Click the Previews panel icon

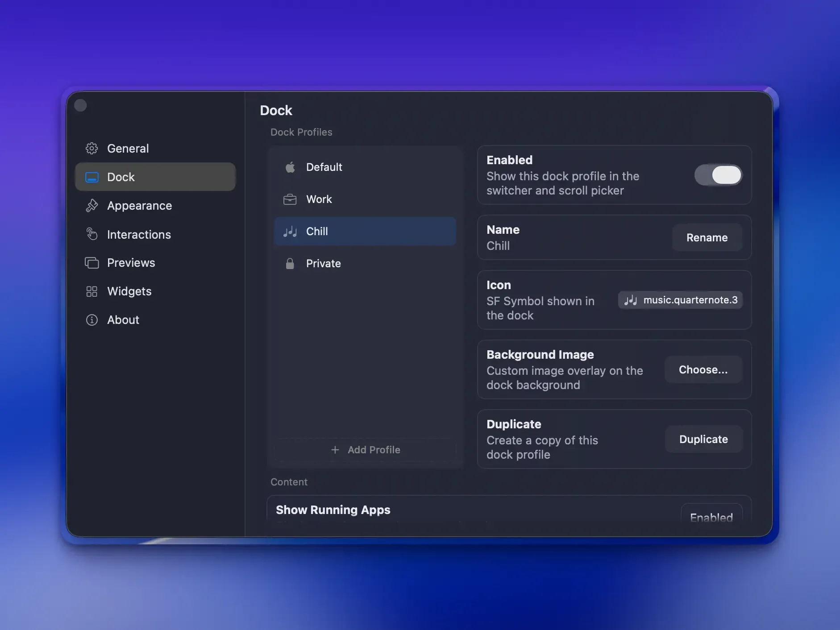[91, 263]
